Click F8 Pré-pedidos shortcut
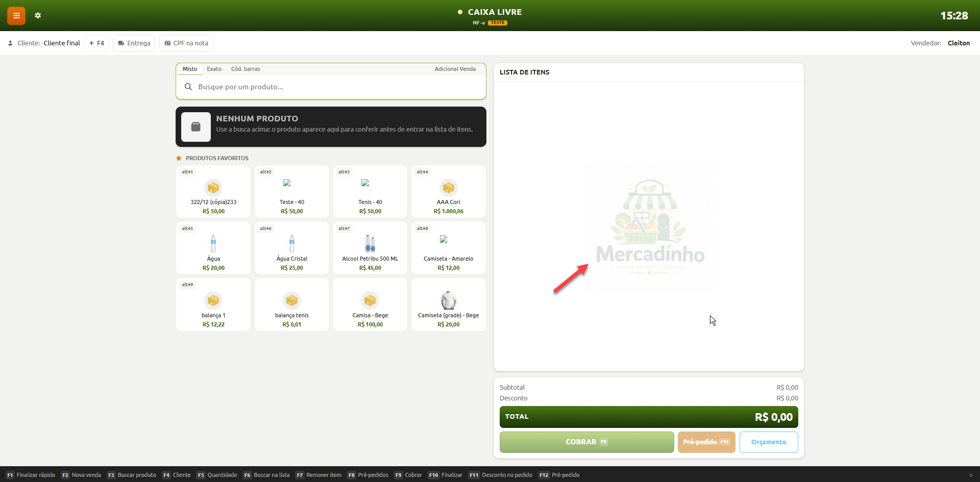Viewport: 980px width, 482px height. (368, 475)
